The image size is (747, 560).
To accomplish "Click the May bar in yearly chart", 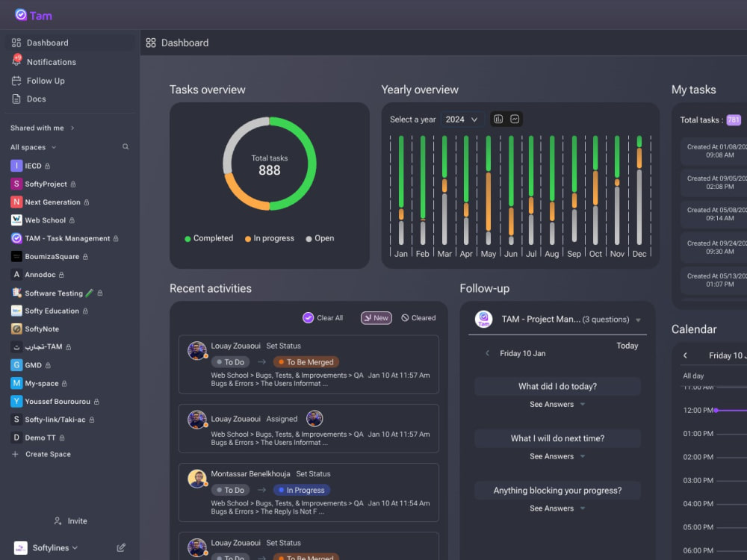I will tap(489, 190).
